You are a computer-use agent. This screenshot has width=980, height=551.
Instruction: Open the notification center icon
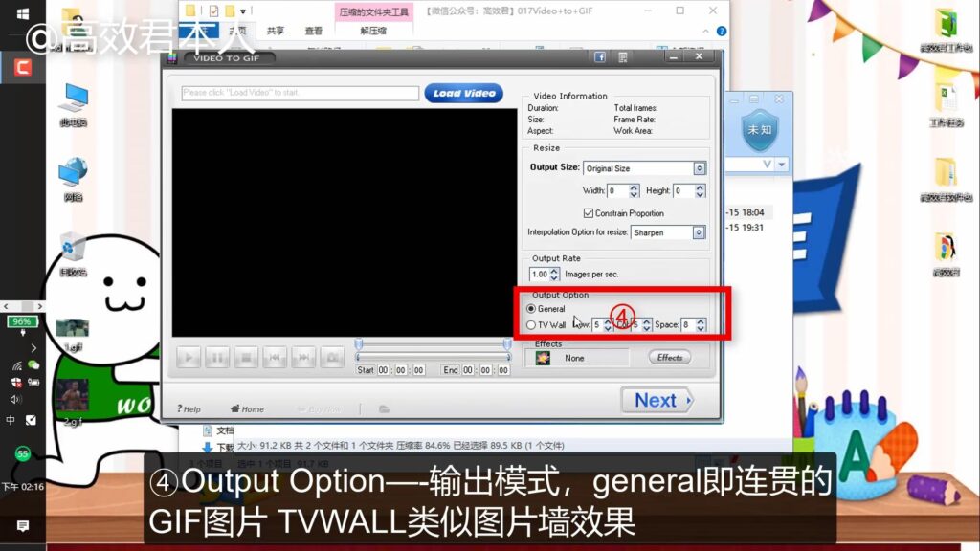(23, 526)
